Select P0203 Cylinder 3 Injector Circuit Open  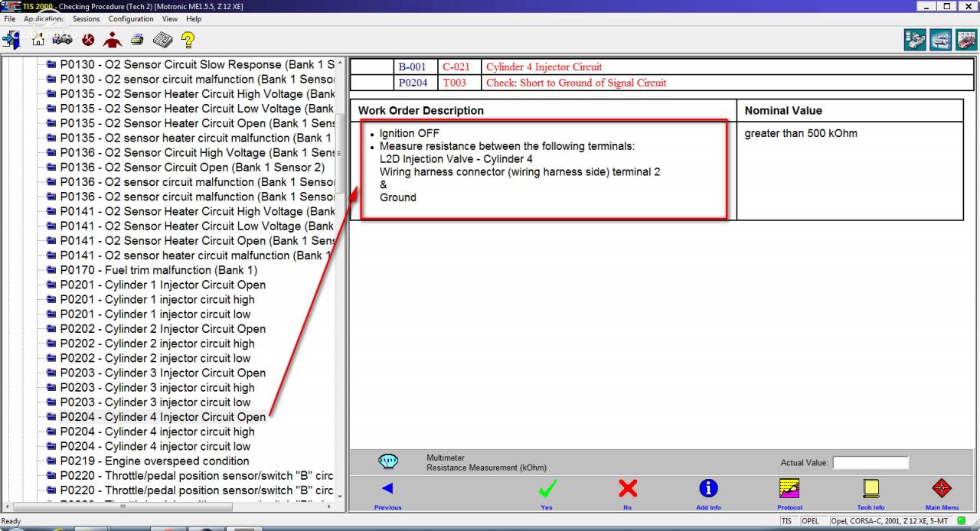(163, 373)
